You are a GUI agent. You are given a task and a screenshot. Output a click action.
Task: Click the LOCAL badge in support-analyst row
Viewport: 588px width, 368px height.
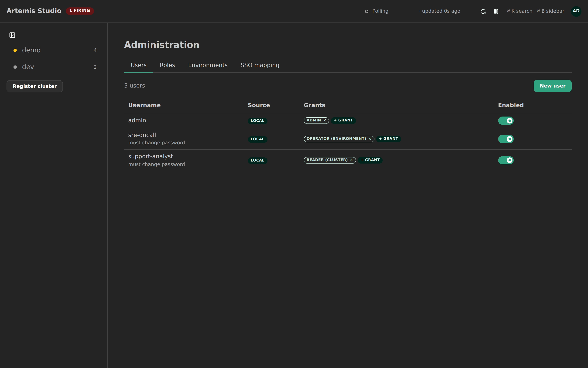(257, 160)
